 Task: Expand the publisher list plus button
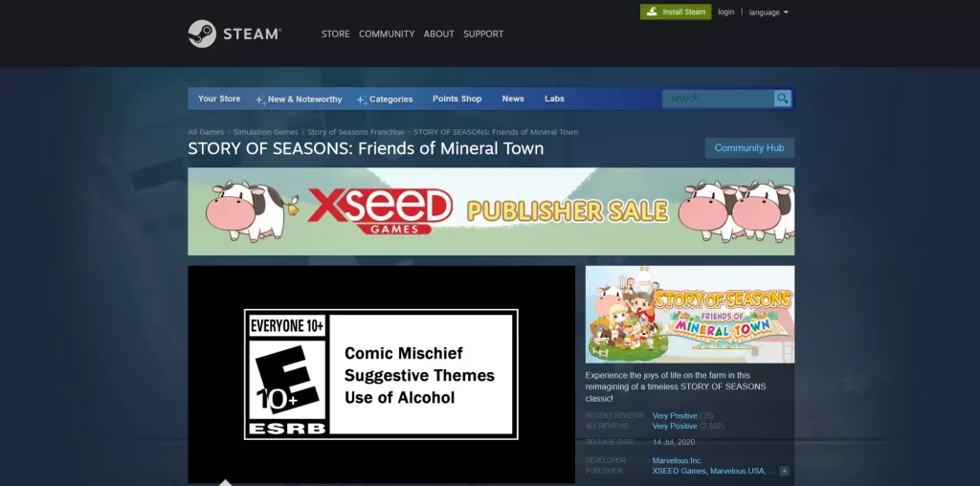coord(785,471)
